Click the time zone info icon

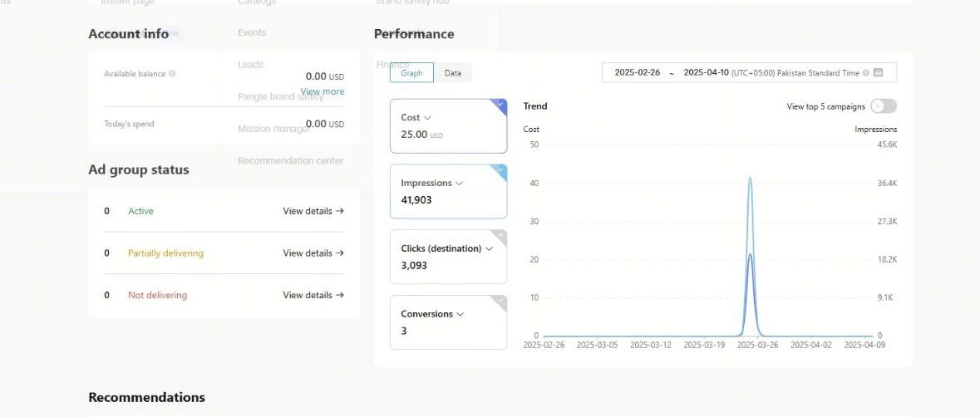(x=865, y=73)
